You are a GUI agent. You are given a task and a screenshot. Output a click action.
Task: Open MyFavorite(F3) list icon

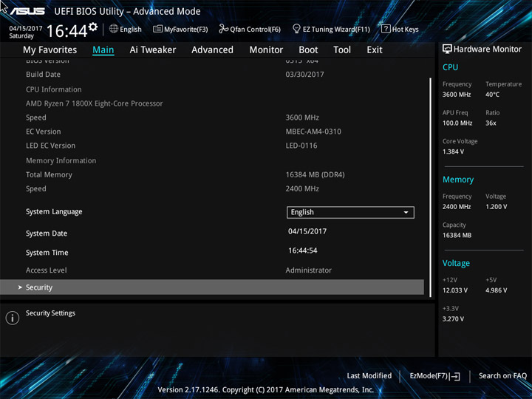(x=157, y=29)
